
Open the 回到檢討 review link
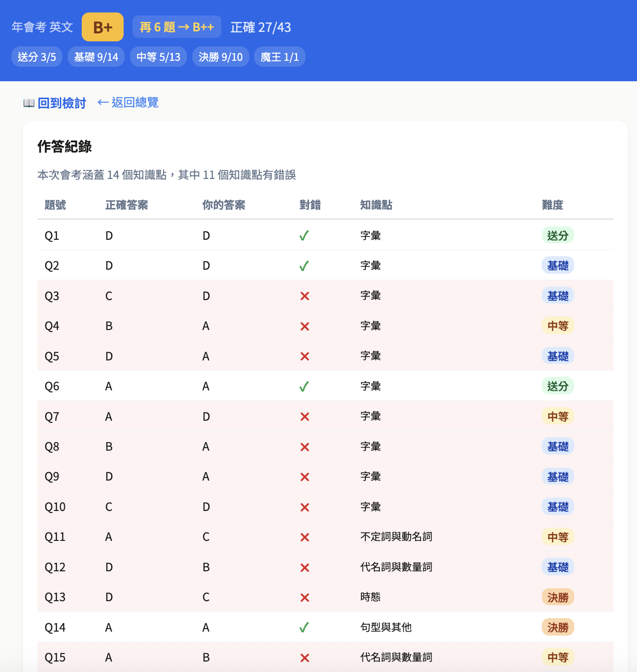[61, 103]
